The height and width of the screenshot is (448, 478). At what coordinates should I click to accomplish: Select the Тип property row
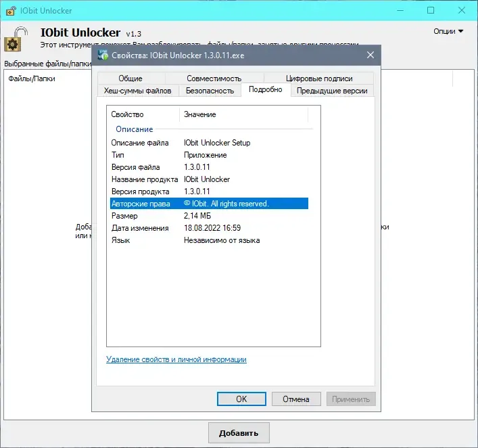209,155
